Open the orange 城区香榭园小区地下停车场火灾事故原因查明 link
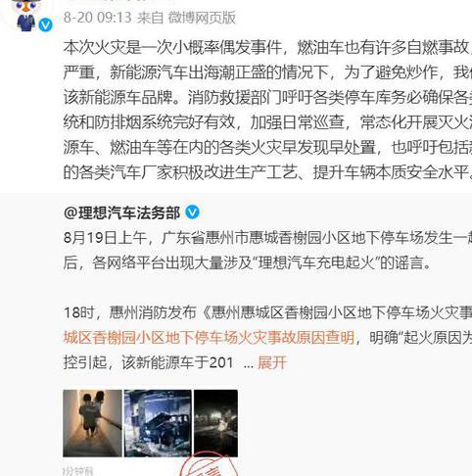 point(209,337)
